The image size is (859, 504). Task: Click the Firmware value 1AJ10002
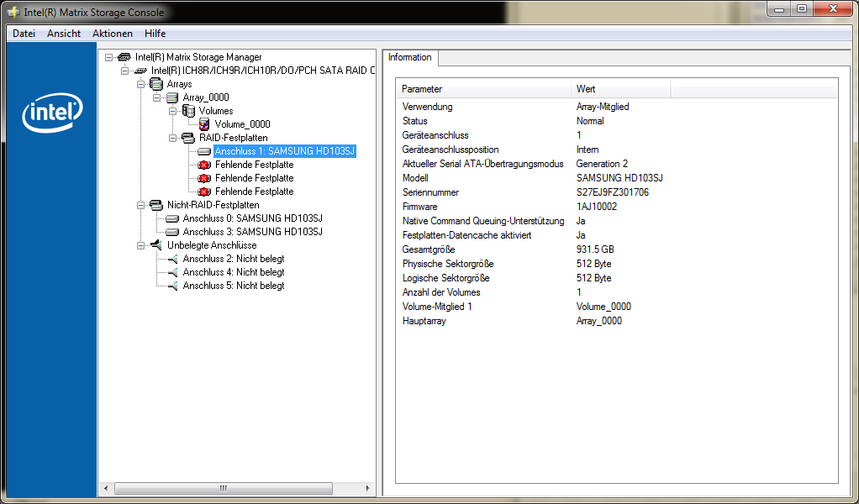click(x=597, y=207)
